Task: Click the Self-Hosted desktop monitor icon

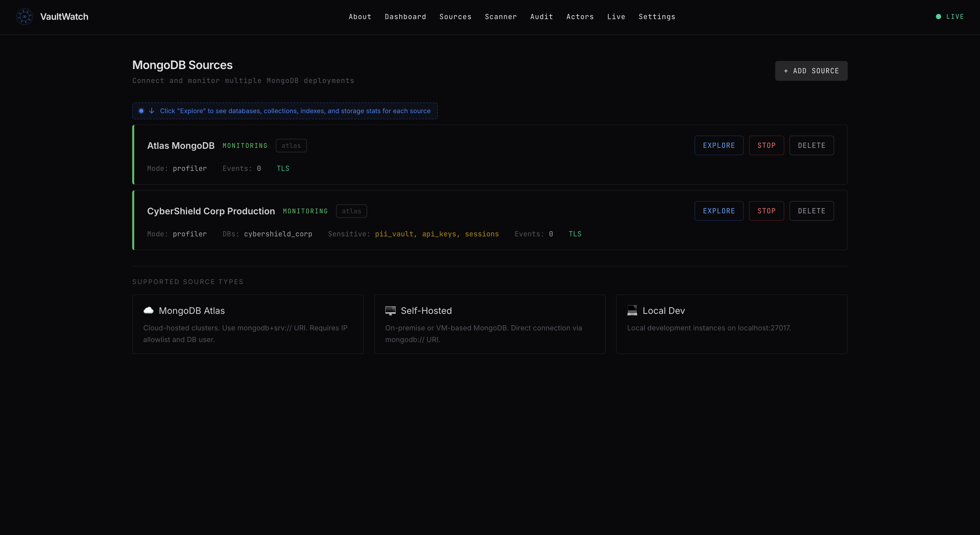Action: (390, 311)
